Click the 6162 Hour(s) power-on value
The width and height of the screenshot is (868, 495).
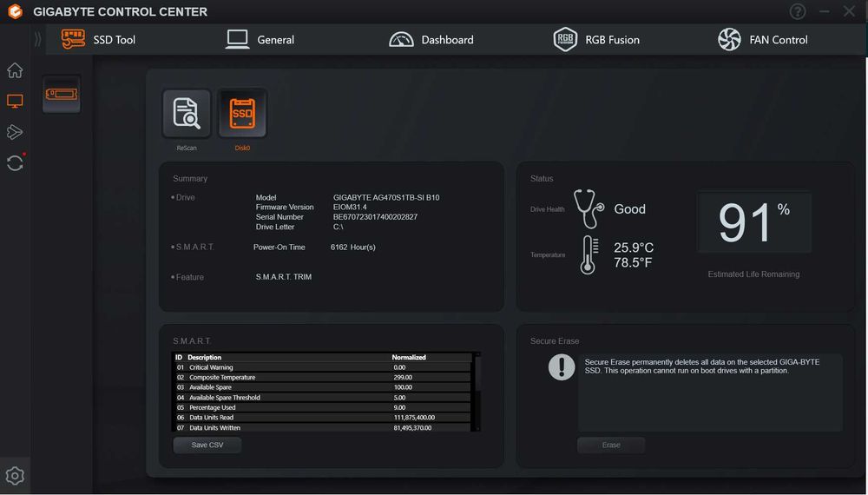pos(353,247)
